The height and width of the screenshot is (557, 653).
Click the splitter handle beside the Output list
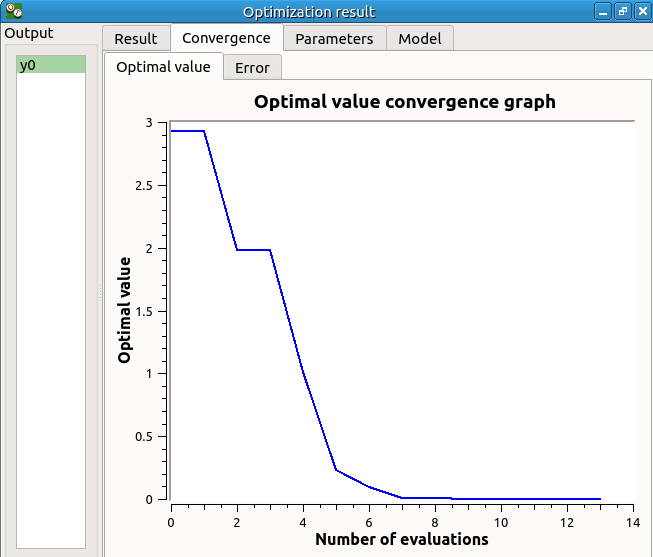(x=100, y=295)
